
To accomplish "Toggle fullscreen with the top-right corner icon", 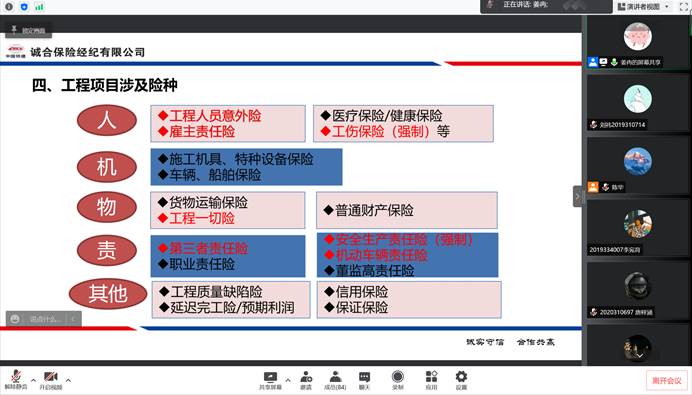I will (684, 7).
